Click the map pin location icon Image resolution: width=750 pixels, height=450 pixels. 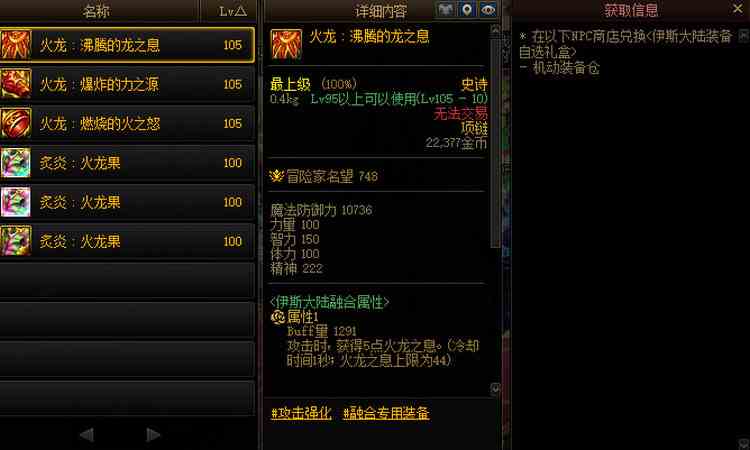(x=467, y=10)
